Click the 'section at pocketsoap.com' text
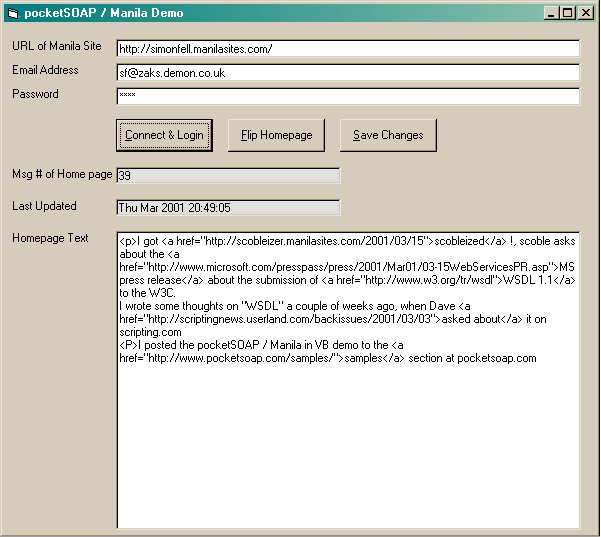Viewport: 601px width, 537px height. click(x=472, y=358)
